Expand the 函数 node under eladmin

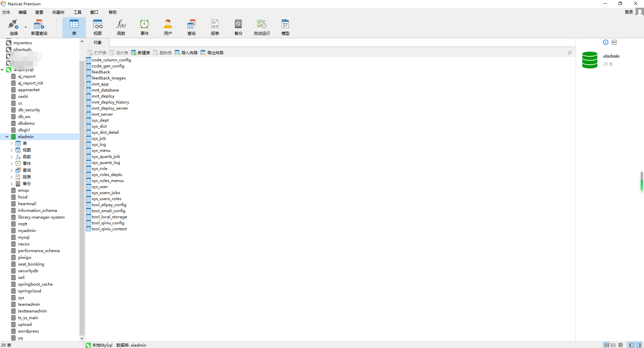point(11,157)
